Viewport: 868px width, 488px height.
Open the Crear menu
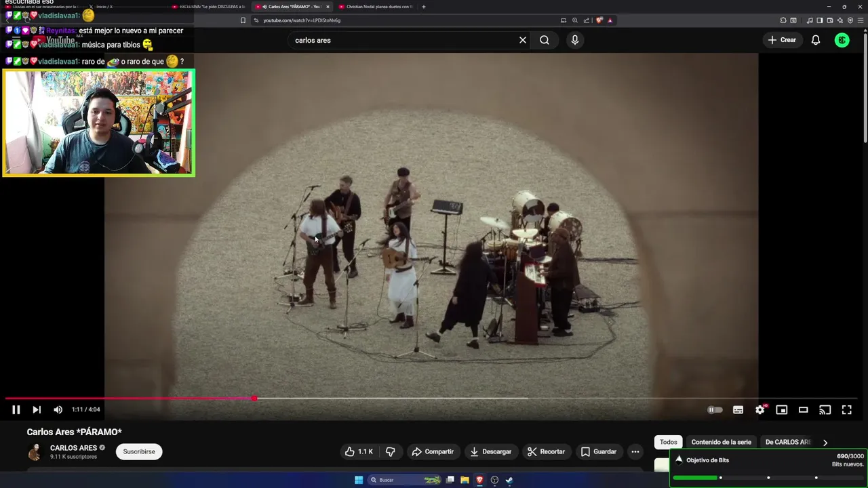coord(782,40)
